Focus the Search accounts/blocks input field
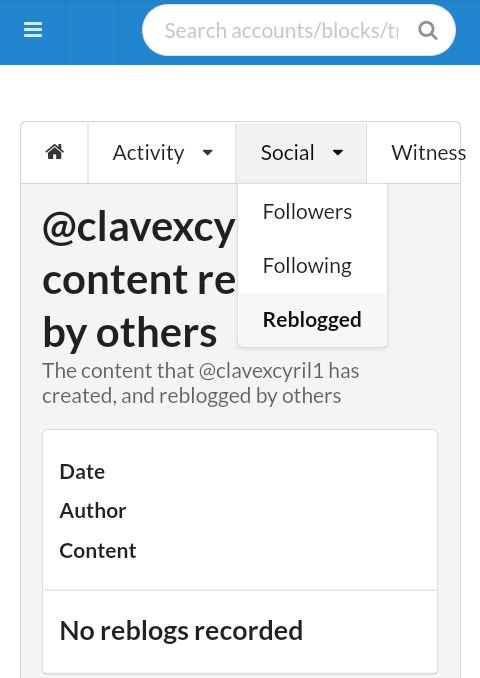 281,31
